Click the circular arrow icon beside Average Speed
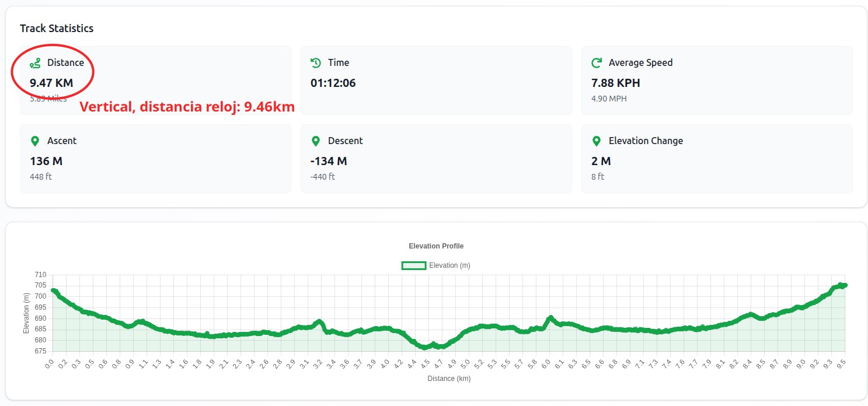 (597, 63)
